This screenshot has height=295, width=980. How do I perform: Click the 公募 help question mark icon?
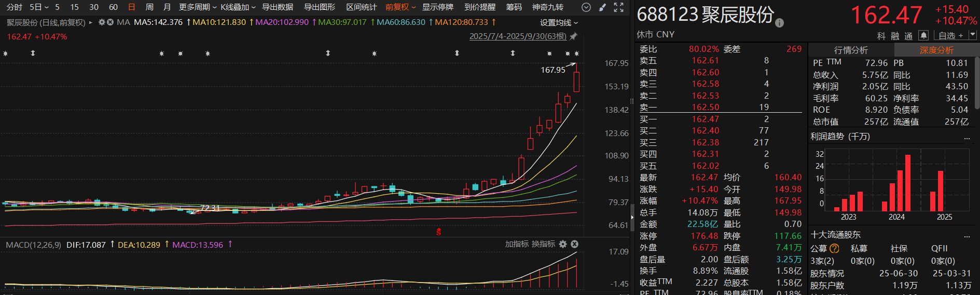(834, 248)
